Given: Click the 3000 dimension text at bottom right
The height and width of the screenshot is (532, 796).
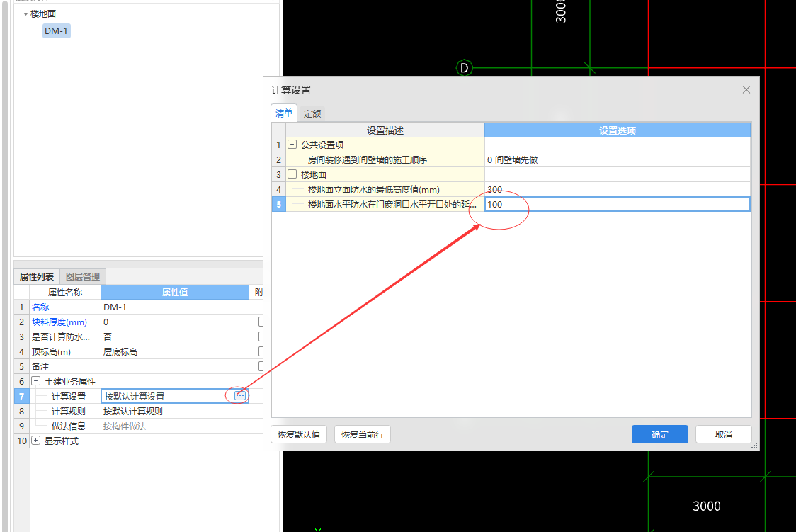Looking at the screenshot, I should (x=707, y=506).
